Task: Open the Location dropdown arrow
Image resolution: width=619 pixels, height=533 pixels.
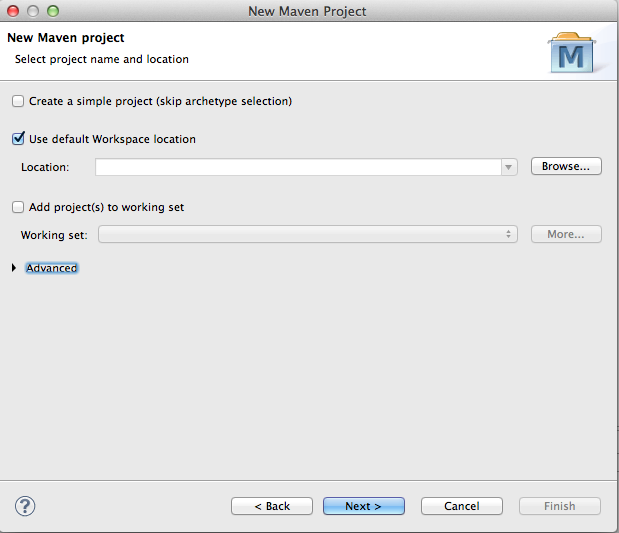Action: [x=509, y=167]
